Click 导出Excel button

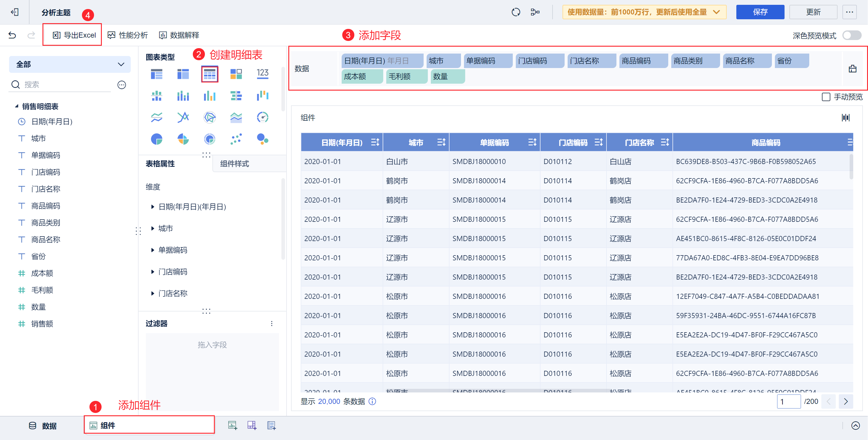point(74,35)
